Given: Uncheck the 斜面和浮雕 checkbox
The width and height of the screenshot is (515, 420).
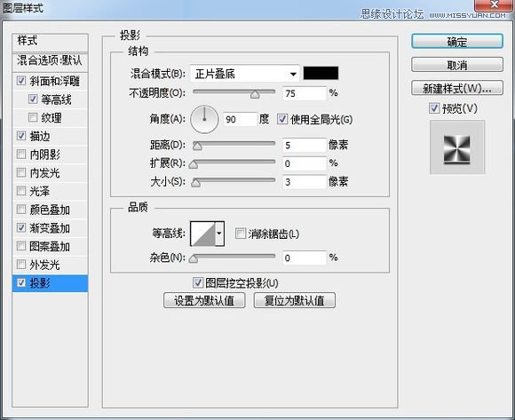Looking at the screenshot, I should click(21, 81).
